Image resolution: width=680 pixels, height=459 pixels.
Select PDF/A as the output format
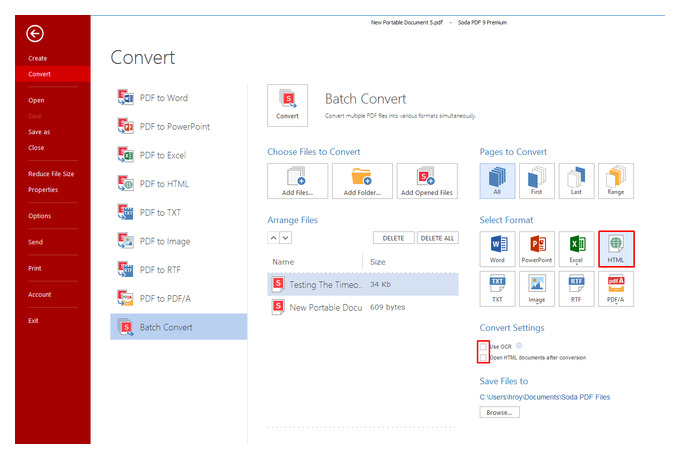coord(616,289)
